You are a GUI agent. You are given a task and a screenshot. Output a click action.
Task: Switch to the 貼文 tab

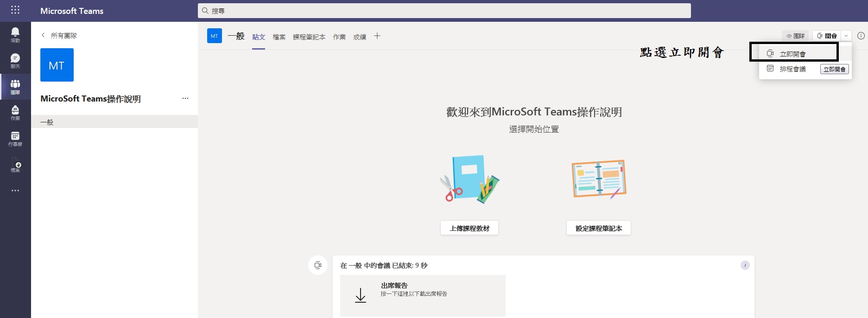tap(259, 37)
